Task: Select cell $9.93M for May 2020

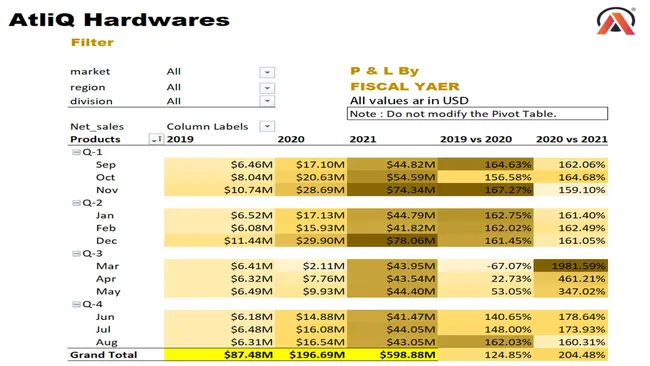Action: 311,291
